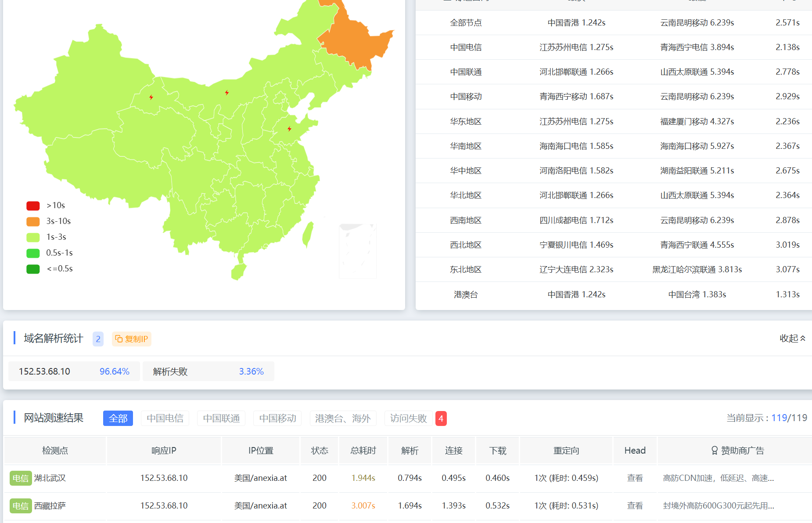
Task: Click the 东北地区 row label
Action: [466, 270]
